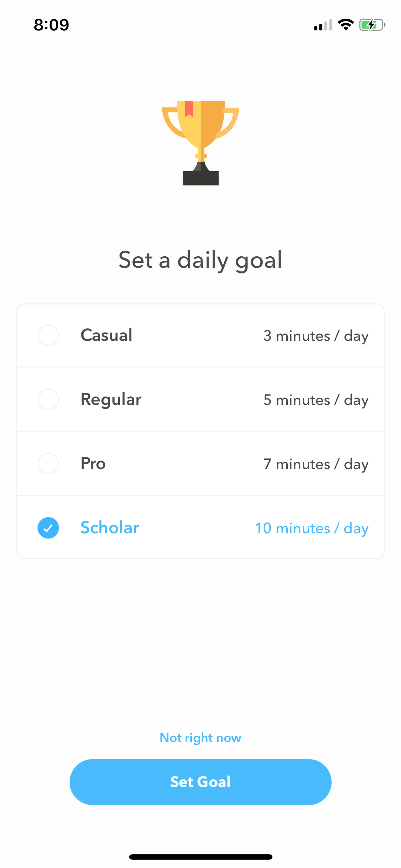Viewport: 401px width, 868px height.
Task: Click the checked Scholar radio circle
Action: tap(48, 528)
